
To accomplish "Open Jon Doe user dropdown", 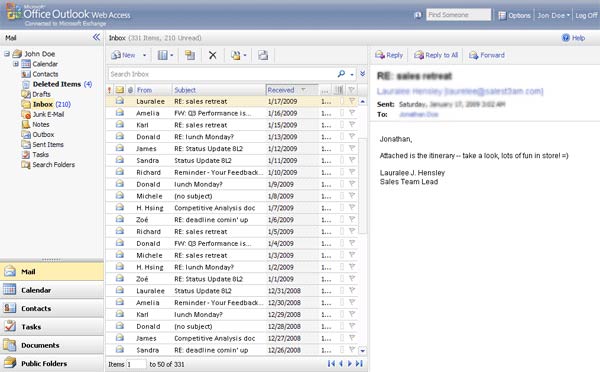I will coord(553,15).
